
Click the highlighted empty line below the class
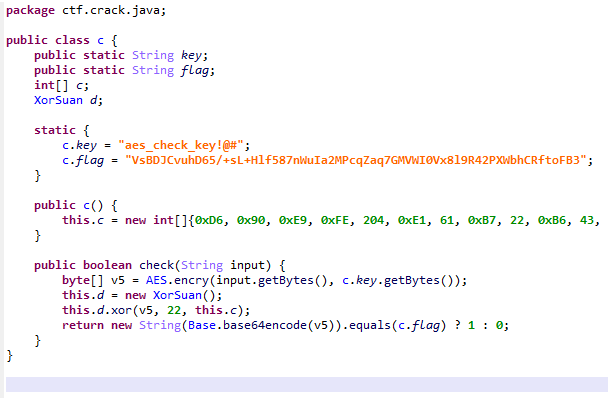[307, 384]
